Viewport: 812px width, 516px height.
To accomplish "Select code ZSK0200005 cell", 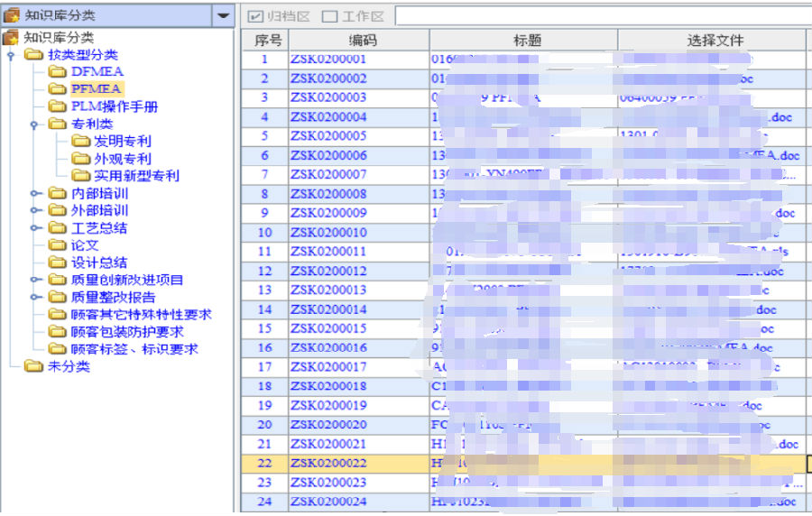I will 358,136.
